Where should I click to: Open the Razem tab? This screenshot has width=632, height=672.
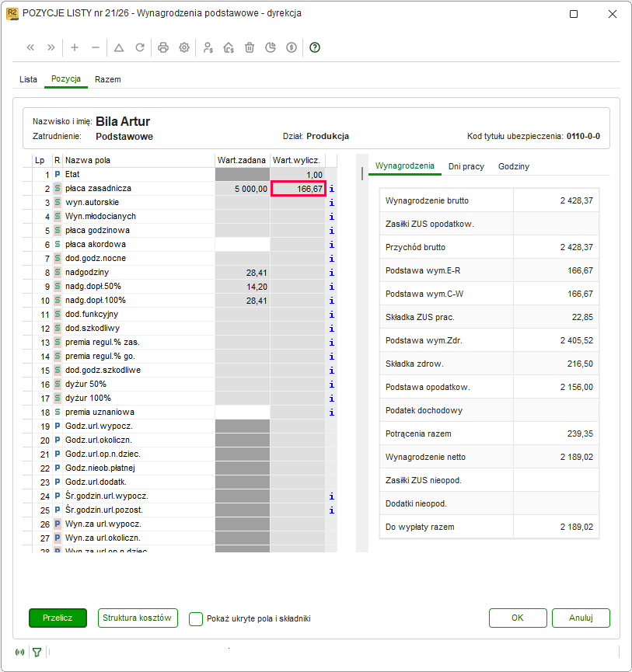pos(107,79)
